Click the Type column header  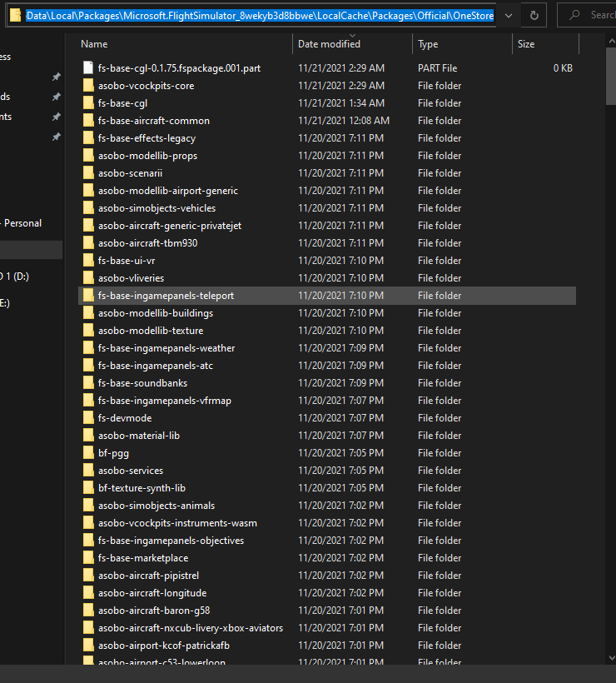(428, 44)
